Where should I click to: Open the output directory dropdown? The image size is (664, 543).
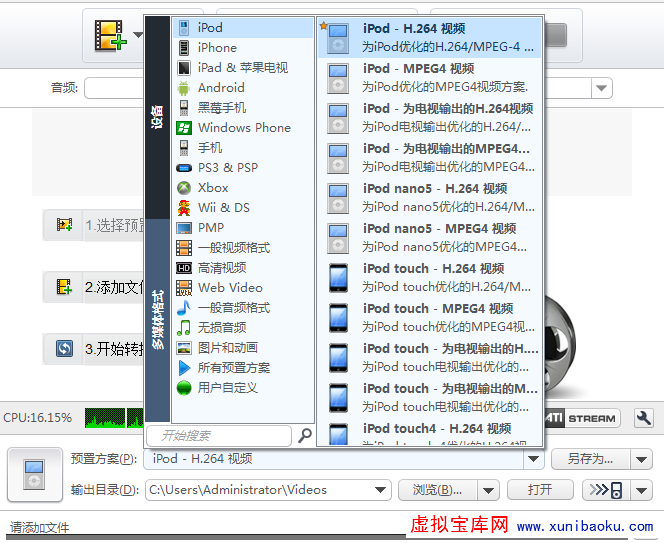(x=380, y=490)
